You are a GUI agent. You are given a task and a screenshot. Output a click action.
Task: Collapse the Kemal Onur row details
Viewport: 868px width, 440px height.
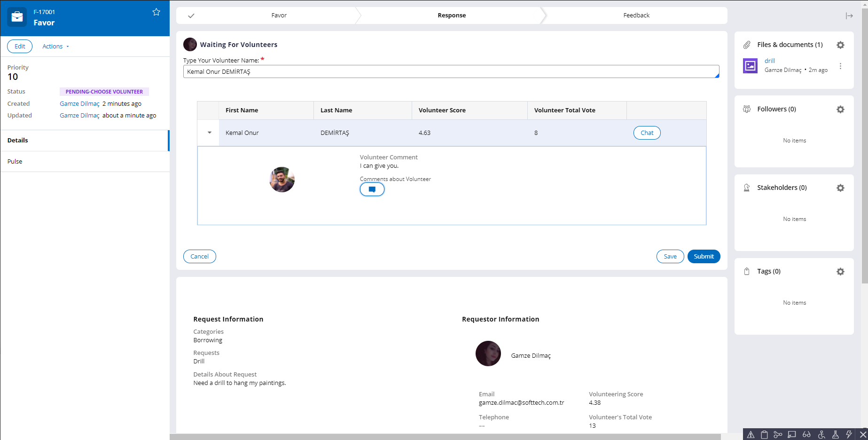pos(210,133)
